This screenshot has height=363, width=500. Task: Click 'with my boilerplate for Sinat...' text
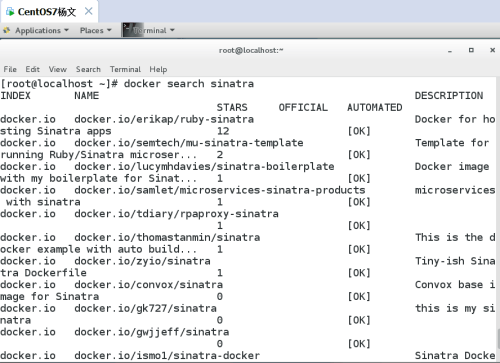99,178
